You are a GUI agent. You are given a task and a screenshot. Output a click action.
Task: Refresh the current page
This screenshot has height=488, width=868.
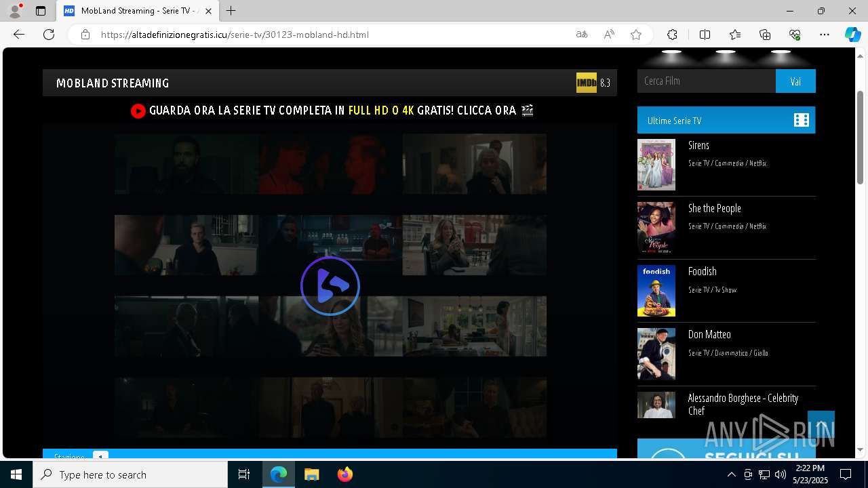tap(49, 35)
